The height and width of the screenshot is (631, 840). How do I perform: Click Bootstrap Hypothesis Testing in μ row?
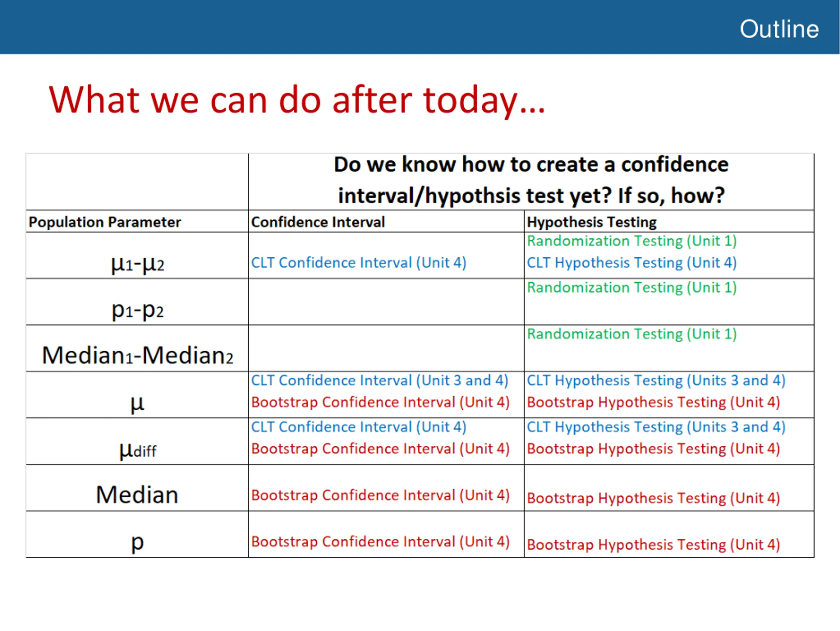tap(654, 402)
